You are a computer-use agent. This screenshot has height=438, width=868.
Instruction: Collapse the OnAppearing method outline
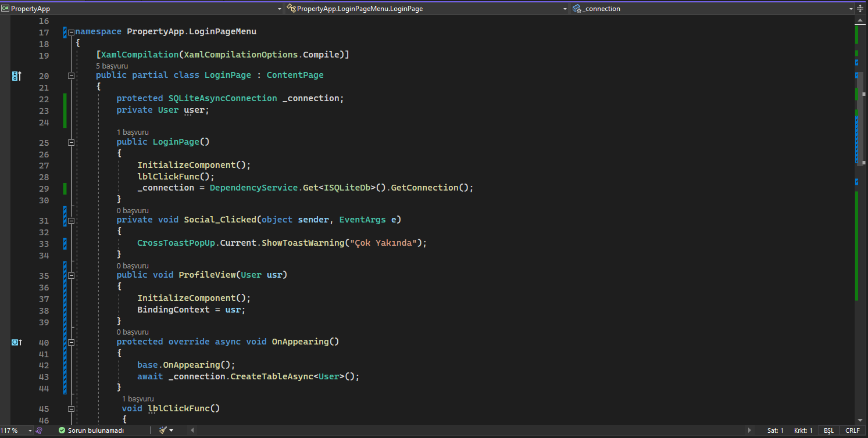[x=71, y=342]
